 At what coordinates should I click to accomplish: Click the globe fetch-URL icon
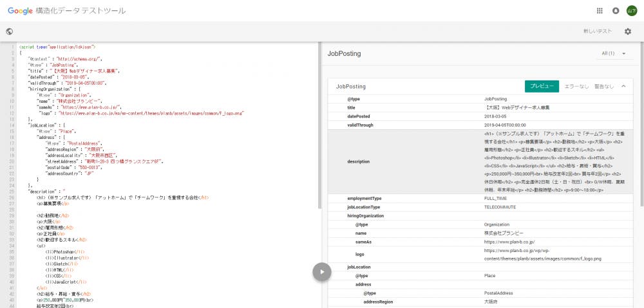coord(10,31)
